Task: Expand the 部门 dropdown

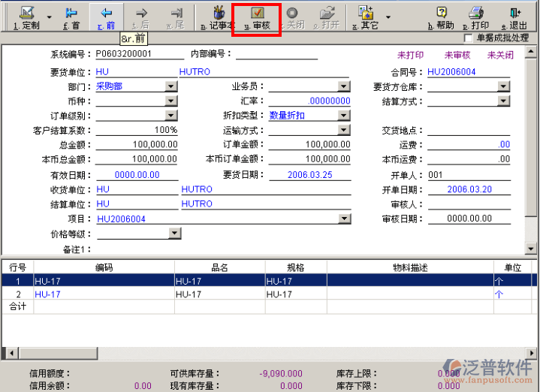Action: click(x=171, y=86)
